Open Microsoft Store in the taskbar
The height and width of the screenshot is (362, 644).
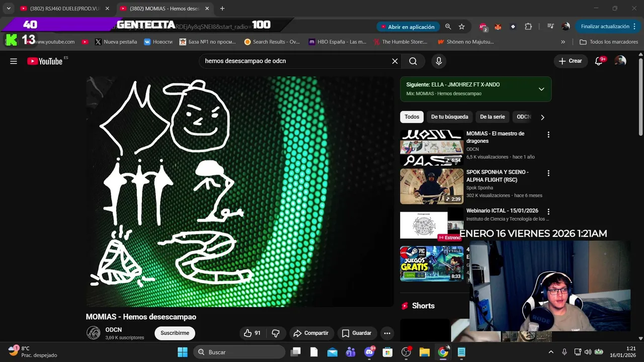(x=387, y=352)
